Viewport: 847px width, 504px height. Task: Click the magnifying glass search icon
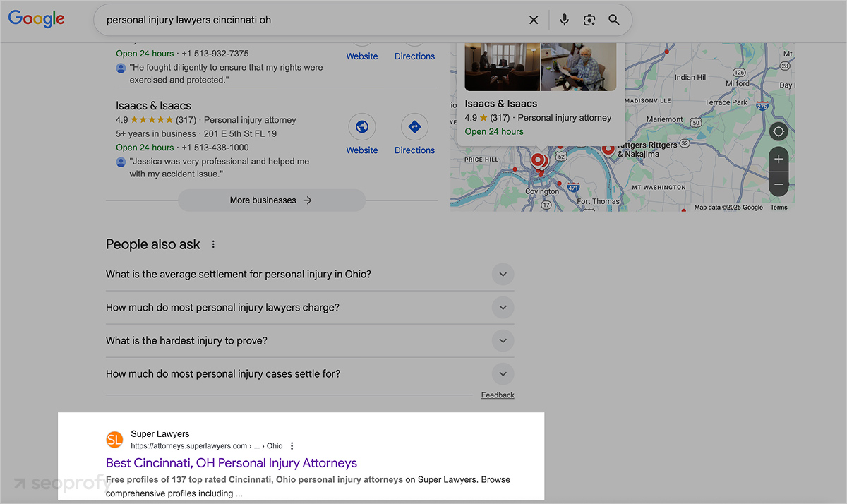(x=614, y=20)
